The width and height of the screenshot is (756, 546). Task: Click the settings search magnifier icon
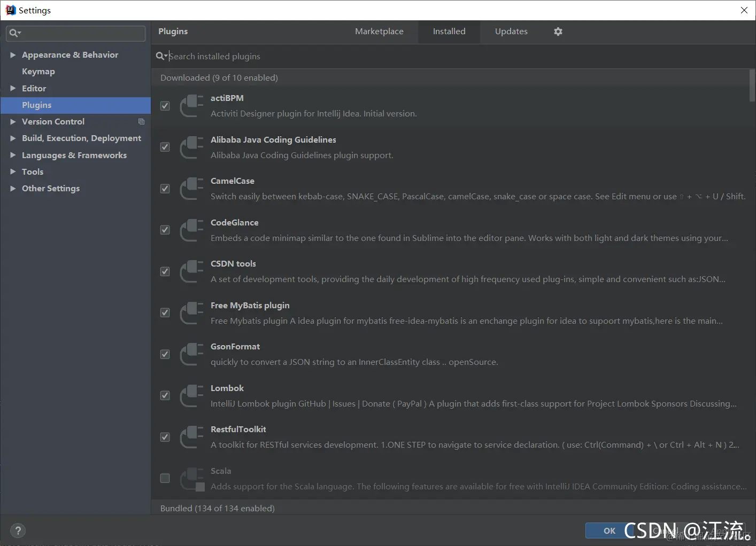click(15, 33)
